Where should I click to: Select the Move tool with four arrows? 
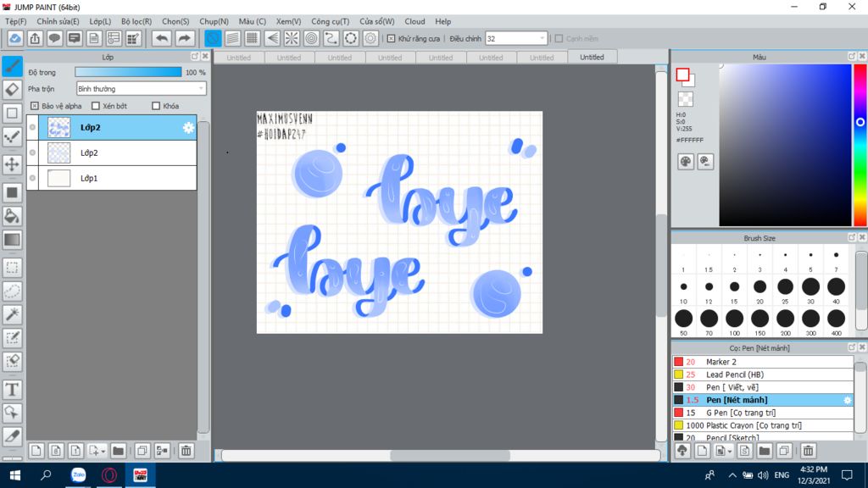point(12,164)
